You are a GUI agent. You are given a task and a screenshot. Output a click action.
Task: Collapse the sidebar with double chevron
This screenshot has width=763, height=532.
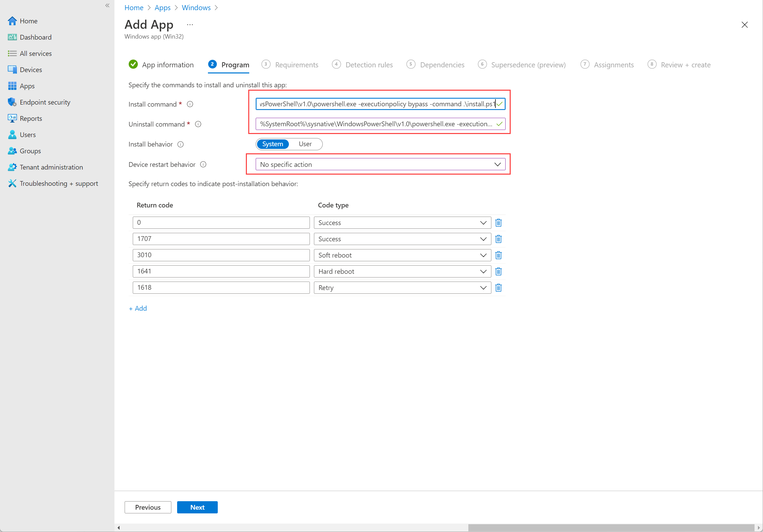[x=107, y=5]
